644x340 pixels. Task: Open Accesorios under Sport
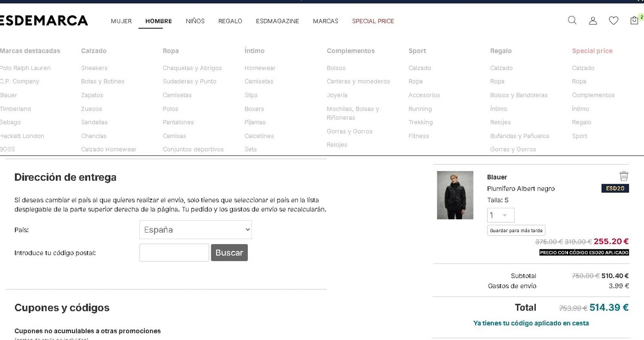point(424,95)
